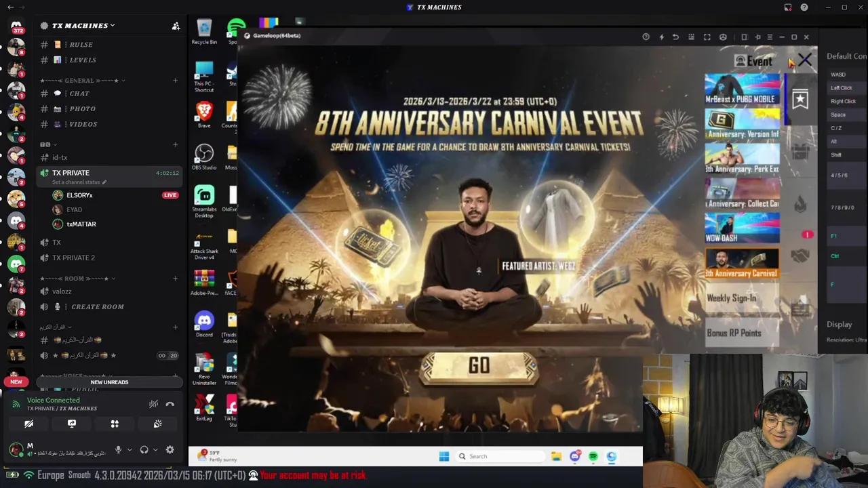Screen dimensions: 868x488
Task: Enter fullscreen using the expand icon
Action: [707, 37]
